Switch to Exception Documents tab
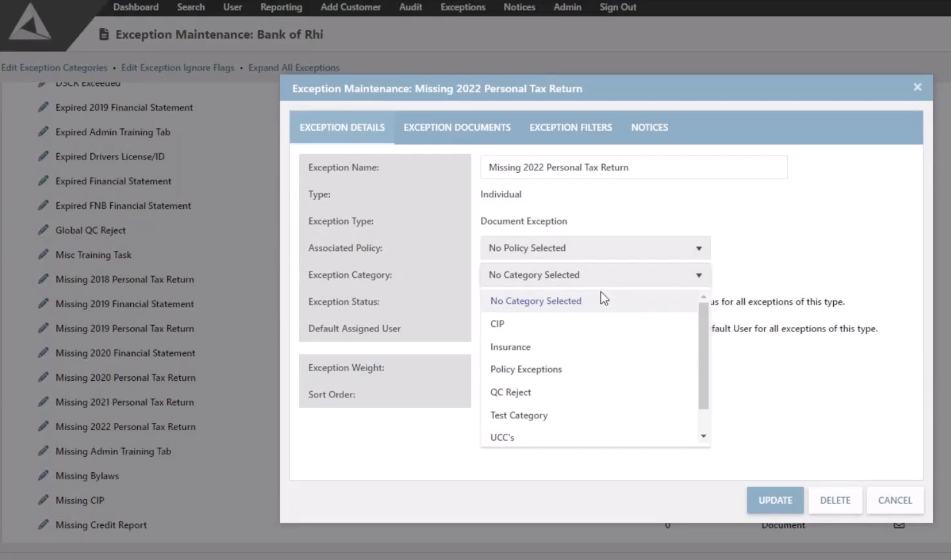The height and width of the screenshot is (560, 951). tap(457, 128)
